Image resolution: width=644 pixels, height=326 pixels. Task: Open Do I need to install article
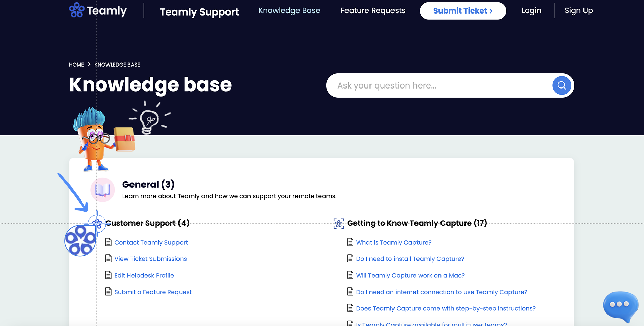(410, 259)
